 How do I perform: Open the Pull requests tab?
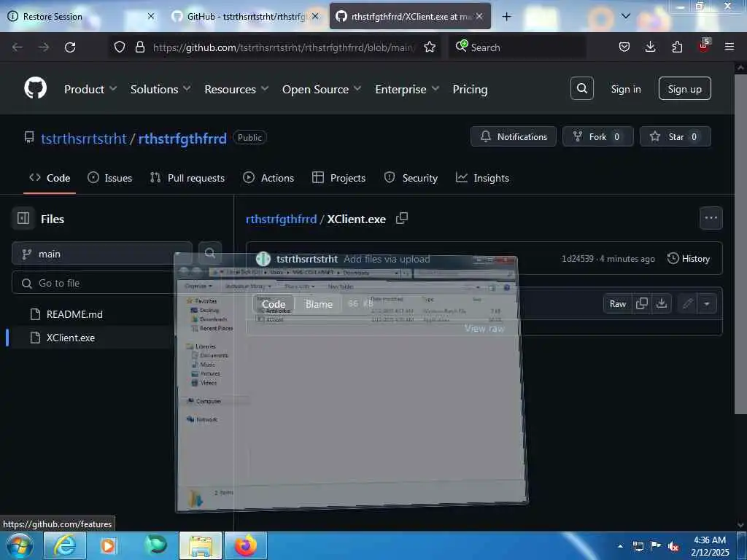click(187, 178)
